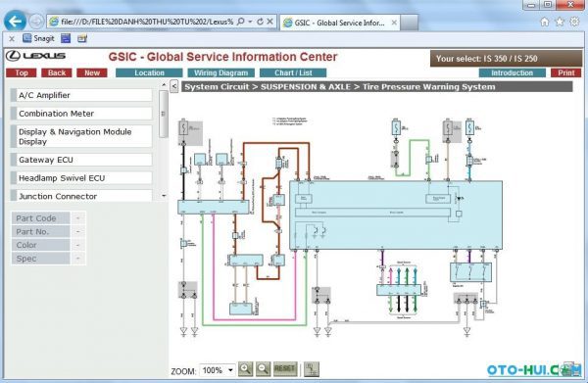Click the diagram tool icon beside RESET

pyautogui.click(x=312, y=369)
